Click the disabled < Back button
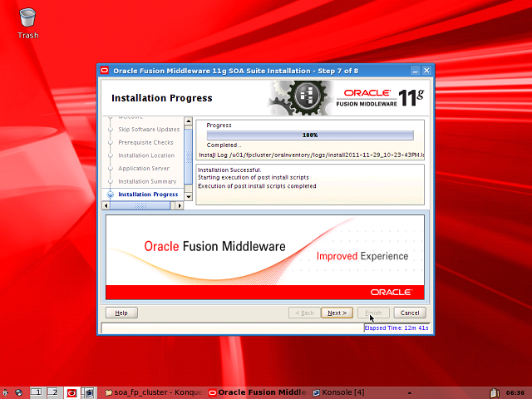Image resolution: width=532 pixels, height=399 pixels. [304, 313]
